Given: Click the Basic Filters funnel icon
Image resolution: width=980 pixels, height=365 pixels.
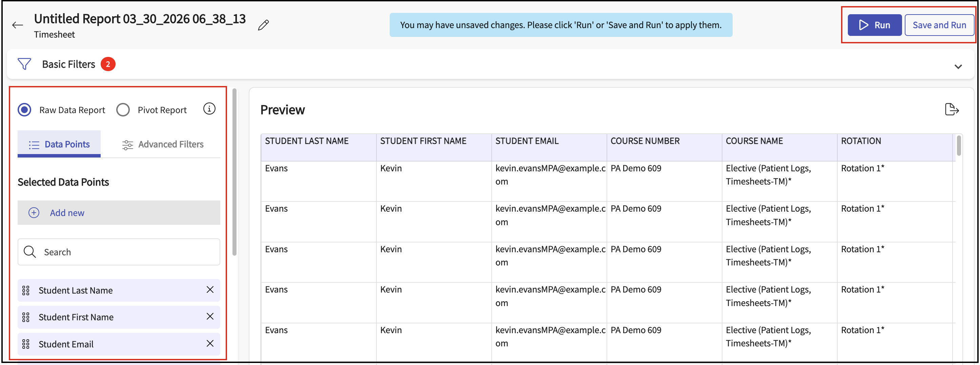Looking at the screenshot, I should (x=24, y=64).
